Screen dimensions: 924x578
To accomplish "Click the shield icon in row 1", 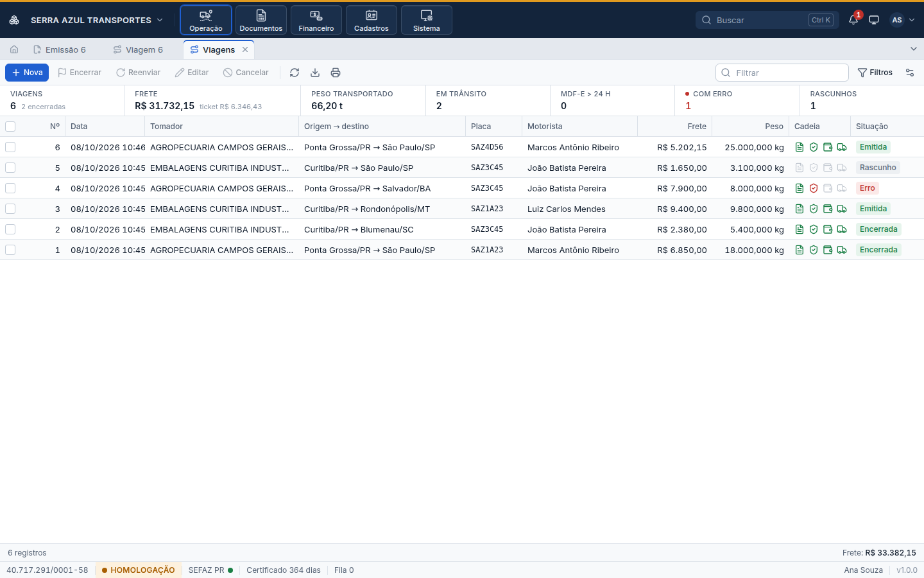I will pos(814,250).
